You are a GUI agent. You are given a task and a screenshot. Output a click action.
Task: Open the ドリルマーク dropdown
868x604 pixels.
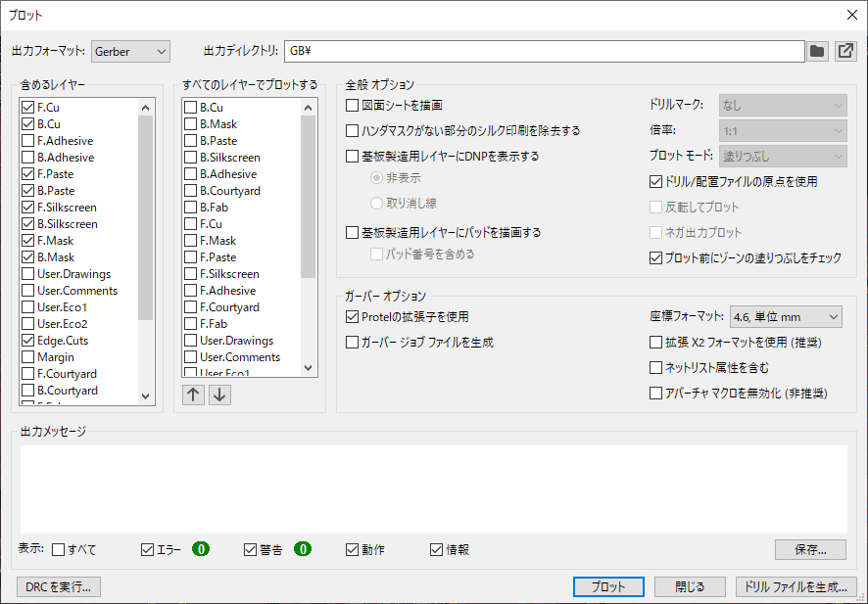(783, 105)
